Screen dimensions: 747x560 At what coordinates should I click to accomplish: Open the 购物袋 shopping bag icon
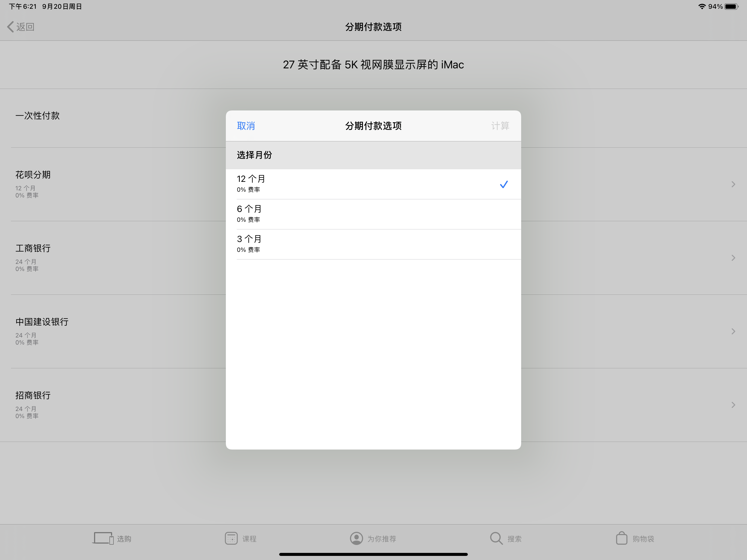pos(621,538)
